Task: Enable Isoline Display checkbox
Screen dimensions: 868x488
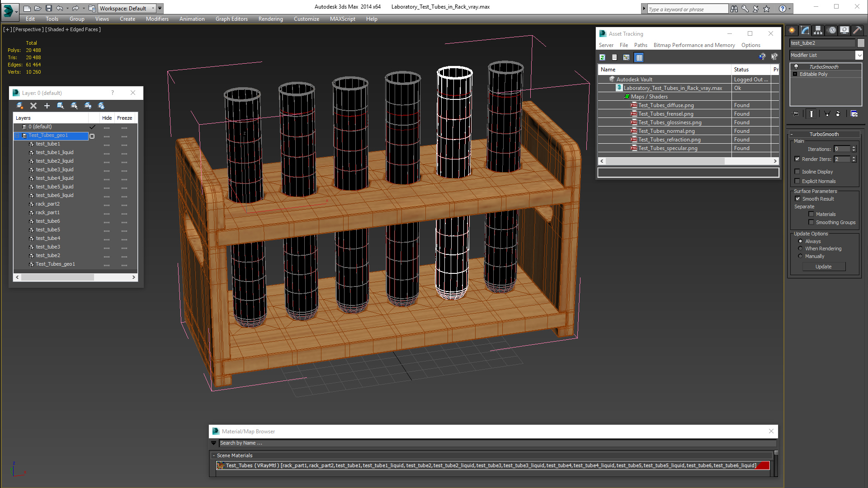Action: [x=797, y=172]
